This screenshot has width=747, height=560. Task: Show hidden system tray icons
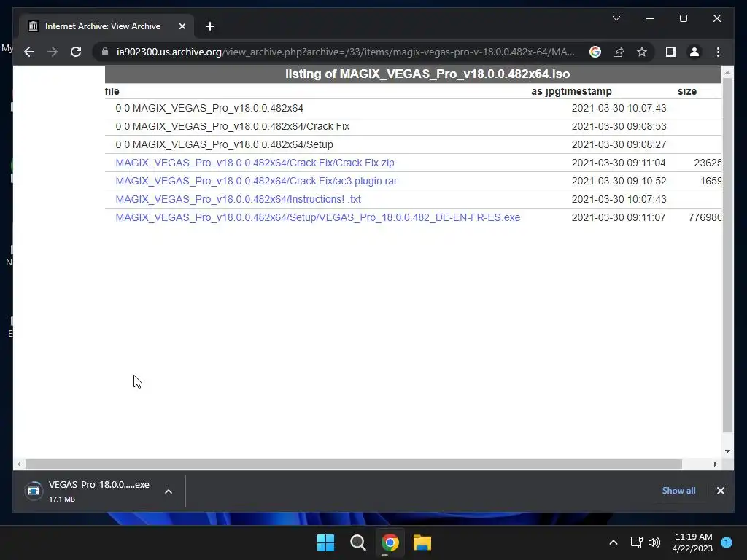pos(614,542)
